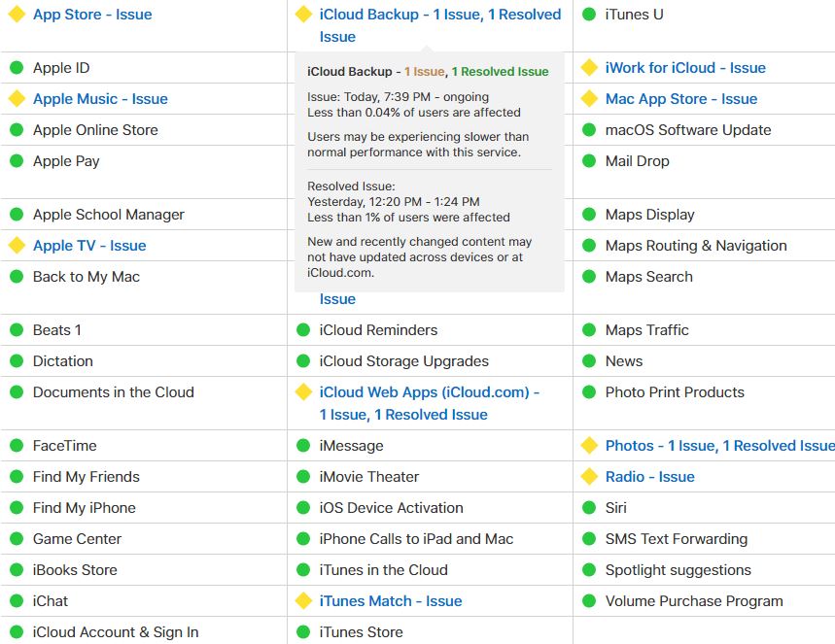Screen dimensions: 835x644
Task: Click green status dot next to Apple ID
Action: pyautogui.click(x=17, y=68)
